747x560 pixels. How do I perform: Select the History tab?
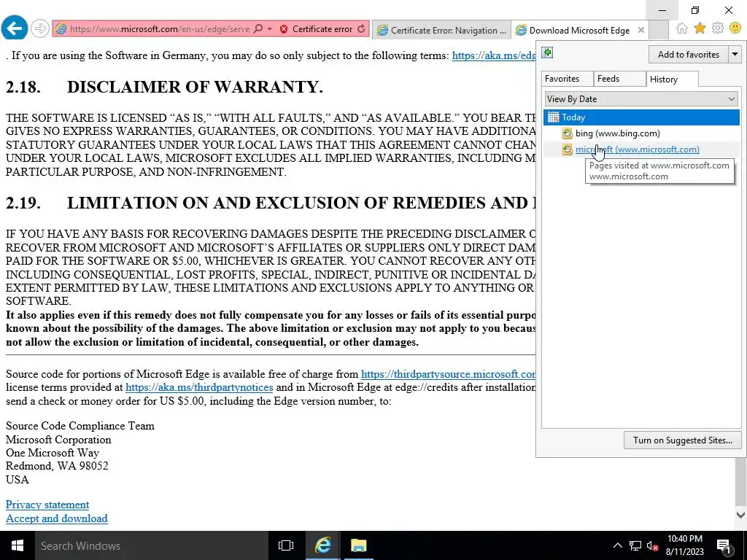(x=672, y=79)
